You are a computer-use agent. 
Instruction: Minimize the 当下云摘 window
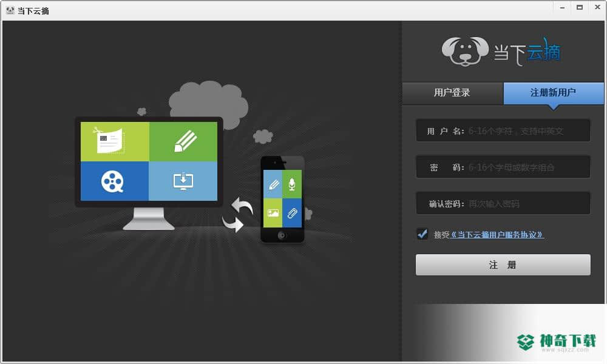(x=562, y=7)
